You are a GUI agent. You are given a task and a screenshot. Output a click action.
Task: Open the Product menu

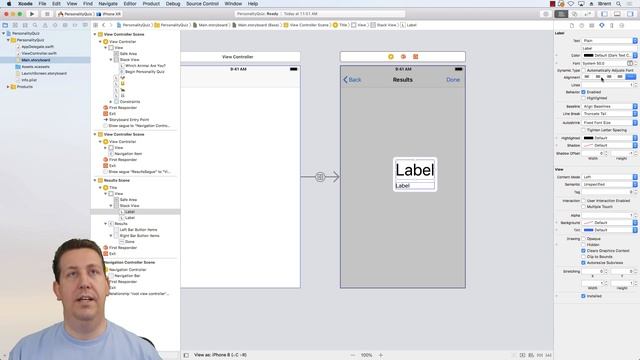coord(151,4)
